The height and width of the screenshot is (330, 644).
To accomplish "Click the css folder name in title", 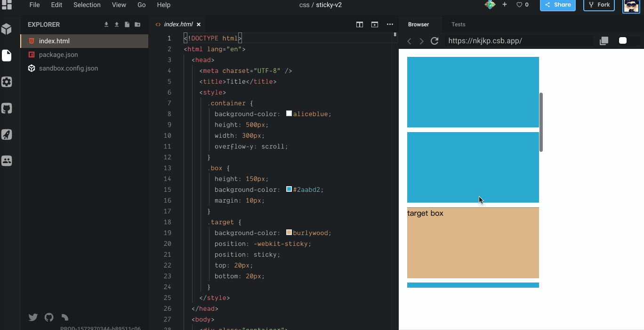I will [x=304, y=5].
